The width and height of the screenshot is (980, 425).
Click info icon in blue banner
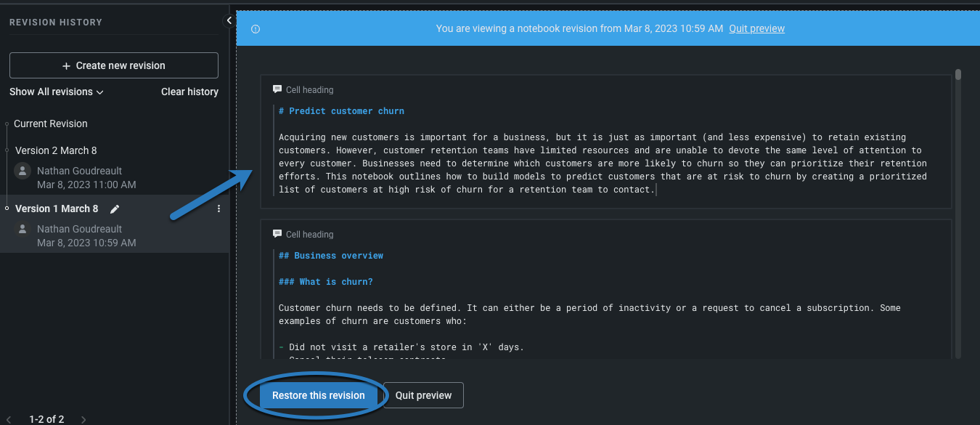(256, 29)
